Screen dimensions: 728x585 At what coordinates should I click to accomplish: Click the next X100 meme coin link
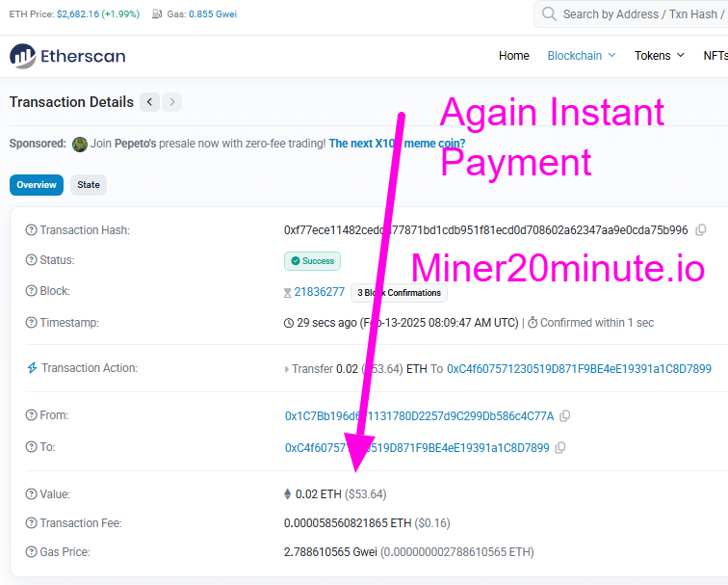pos(397,144)
